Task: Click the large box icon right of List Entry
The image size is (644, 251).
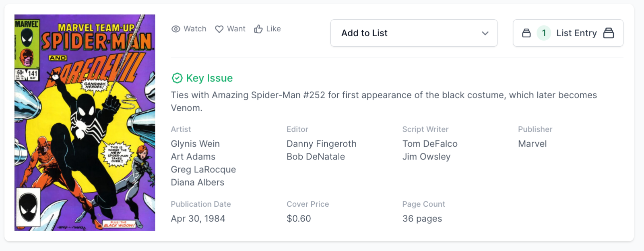Action: (609, 33)
